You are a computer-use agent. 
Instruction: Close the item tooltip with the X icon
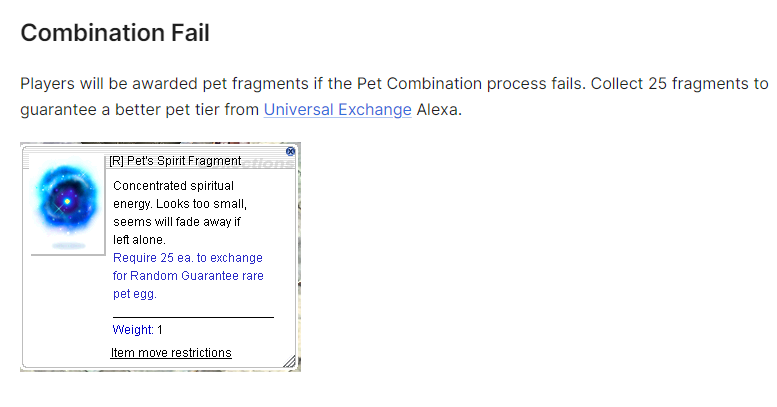point(290,151)
